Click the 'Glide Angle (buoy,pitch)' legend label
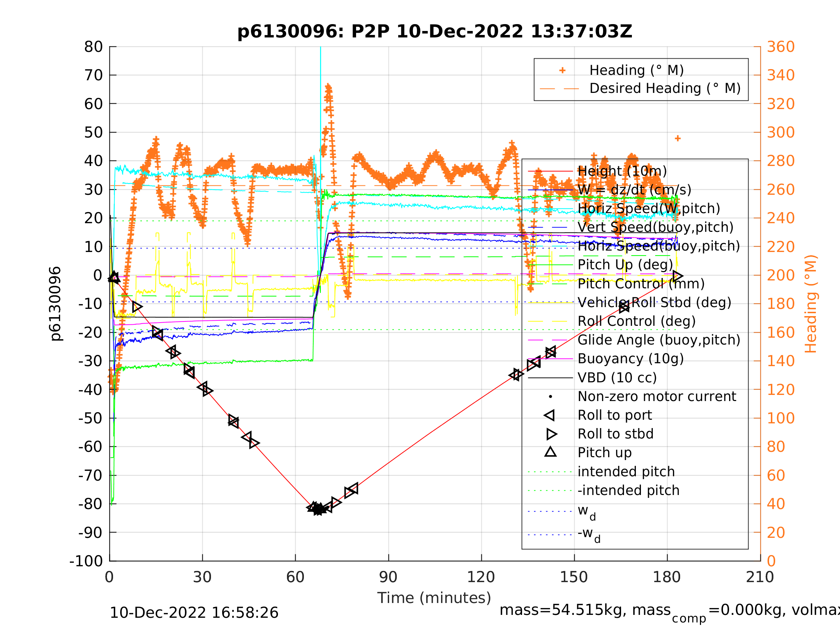This screenshot has width=840, height=630. [659, 340]
